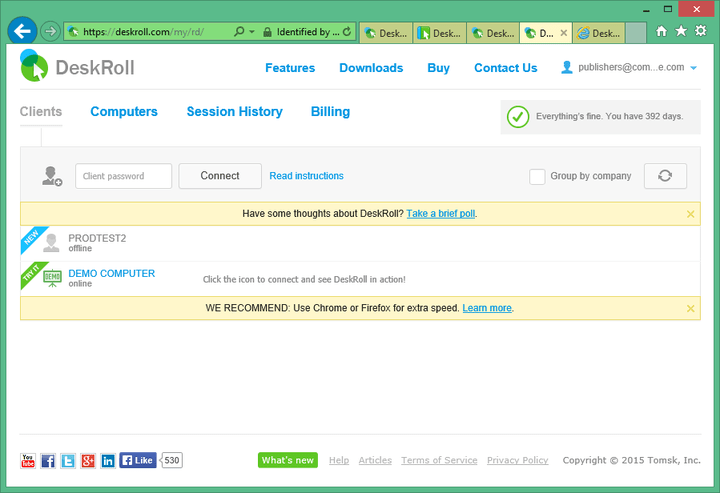Select the PRODTEST2 client name
The image size is (720, 493).
97,238
